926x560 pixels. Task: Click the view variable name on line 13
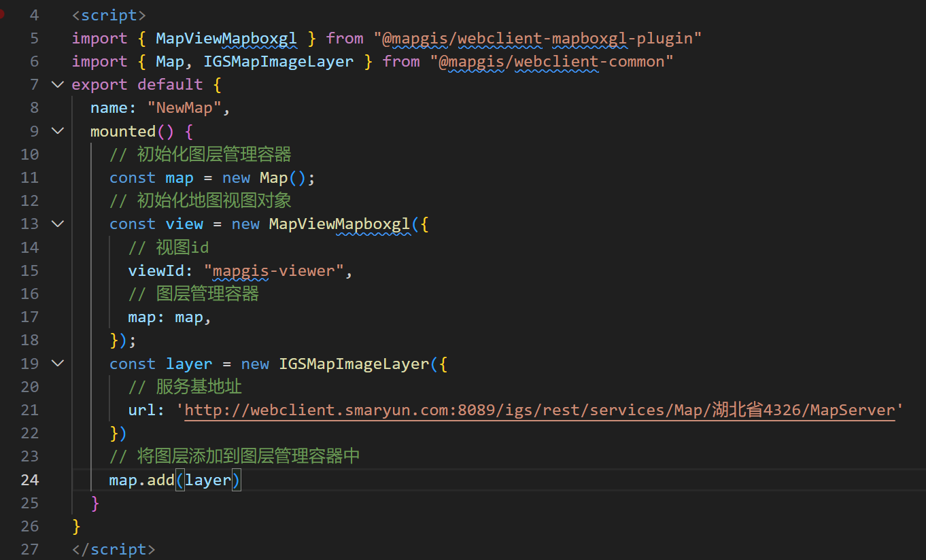click(x=184, y=224)
